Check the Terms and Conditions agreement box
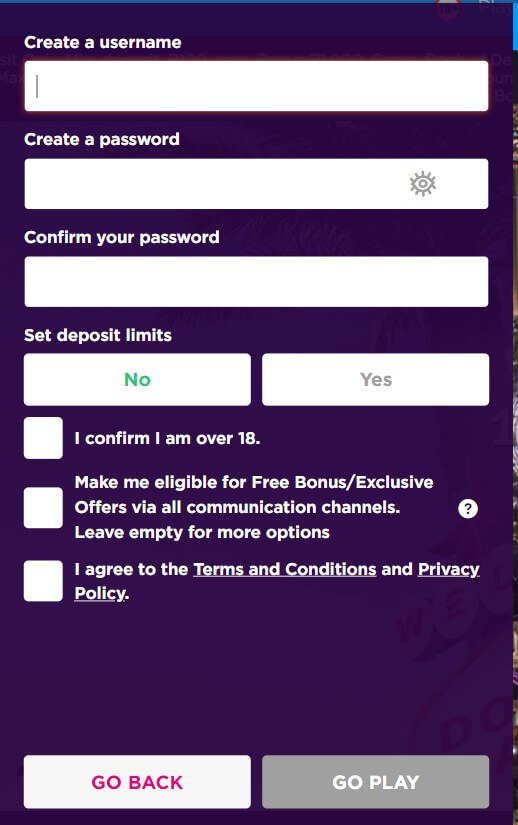 (43, 581)
